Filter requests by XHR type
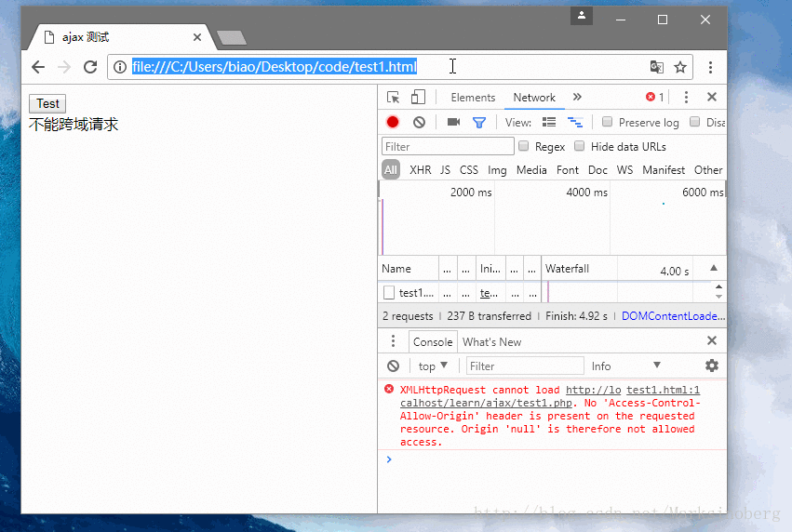This screenshot has height=532, width=792. click(x=420, y=170)
